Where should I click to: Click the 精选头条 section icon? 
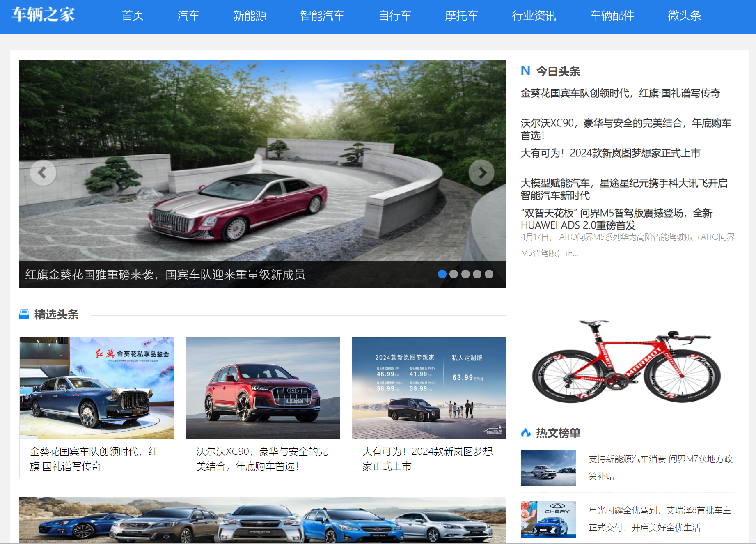24,314
